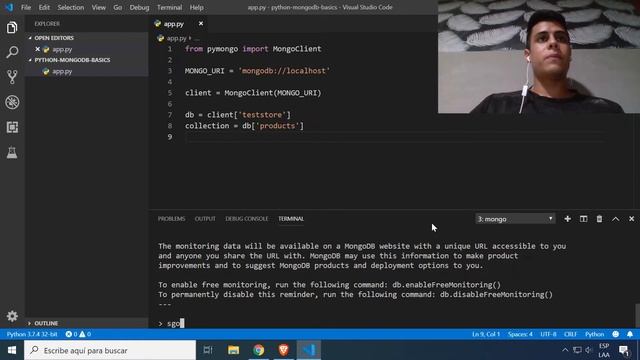This screenshot has height=360, width=640.
Task: Click the feedback smiley icon in status bar
Action: coord(616,334)
